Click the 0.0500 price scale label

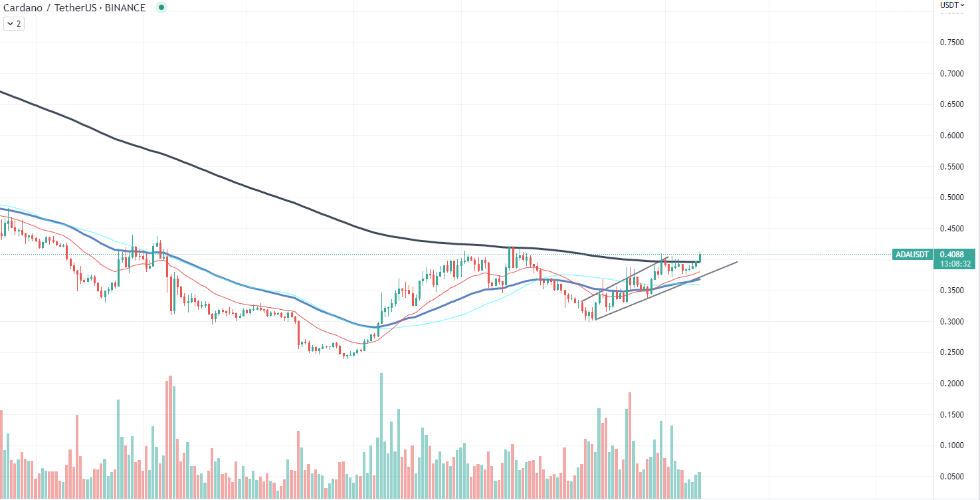tap(952, 477)
